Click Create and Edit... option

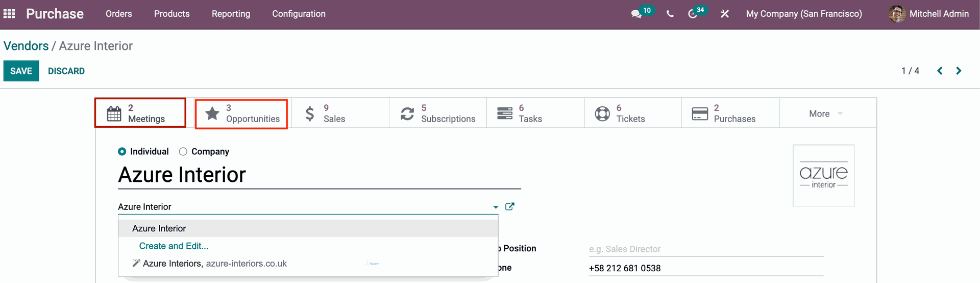pyautogui.click(x=174, y=246)
